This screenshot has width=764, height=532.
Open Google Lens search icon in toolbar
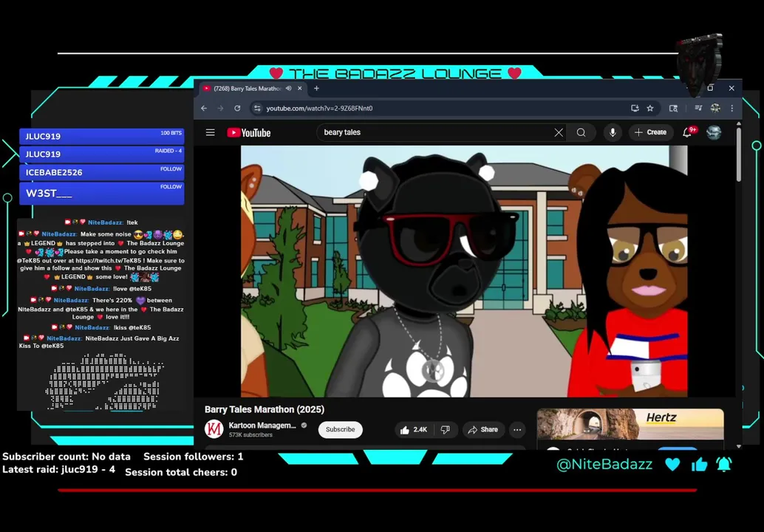coord(673,108)
